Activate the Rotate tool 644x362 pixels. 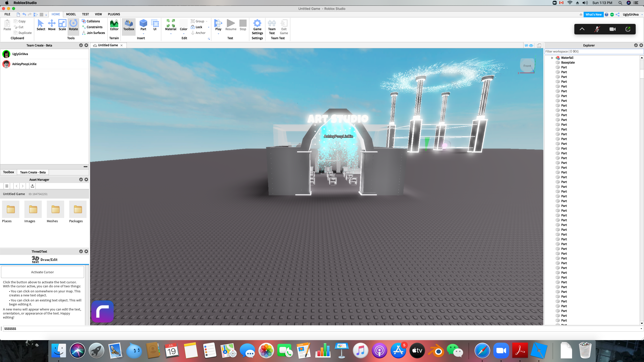coord(73,25)
